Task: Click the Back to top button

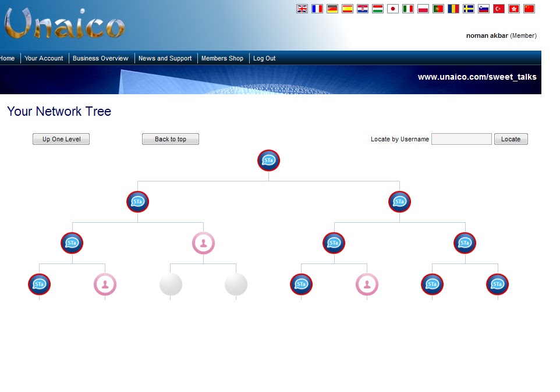Action: pos(171,139)
